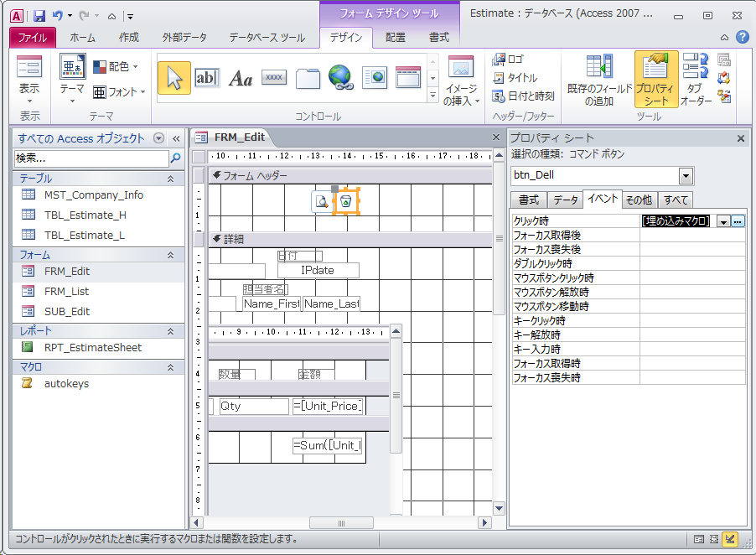Click the タイトル button
This screenshot has height=555, width=756.
[515, 78]
